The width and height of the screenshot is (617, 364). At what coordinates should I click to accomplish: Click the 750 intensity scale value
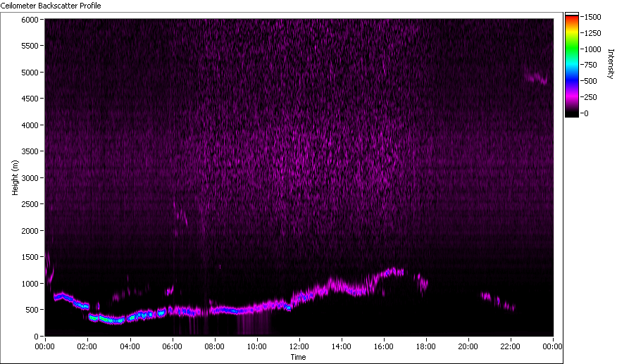click(x=591, y=65)
